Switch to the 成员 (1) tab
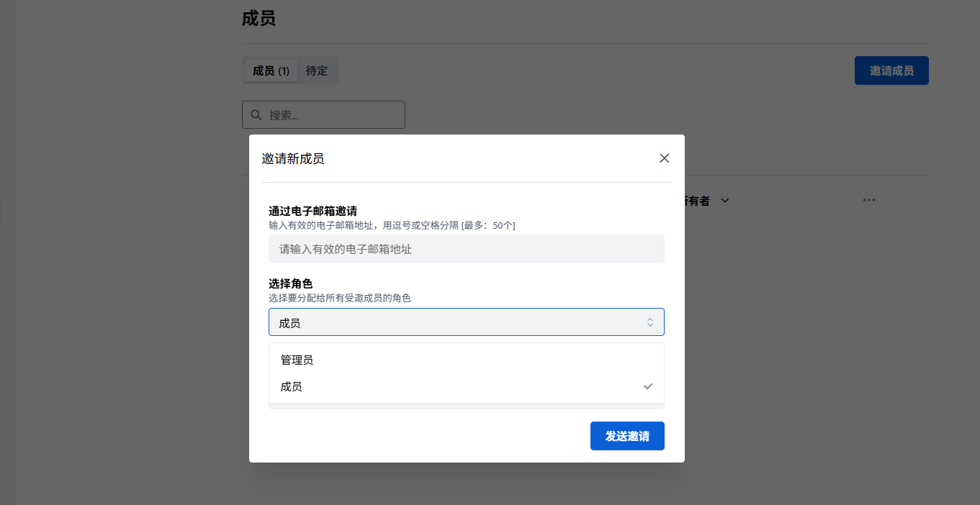Viewport: 980px width, 505px height. [x=271, y=71]
